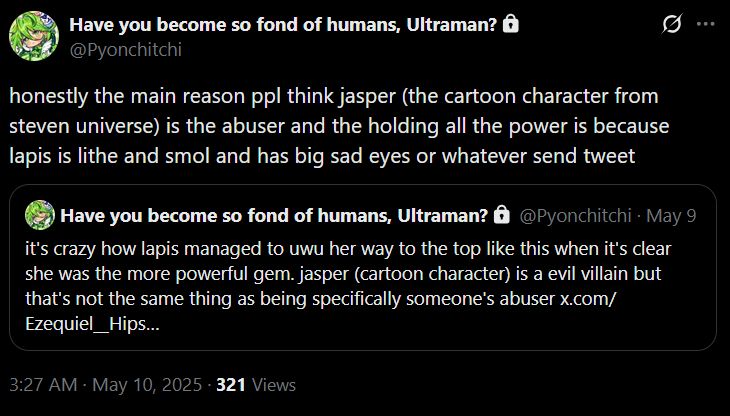The image size is (730, 416).
Task: Open the main author's display name link
Action: point(284,23)
